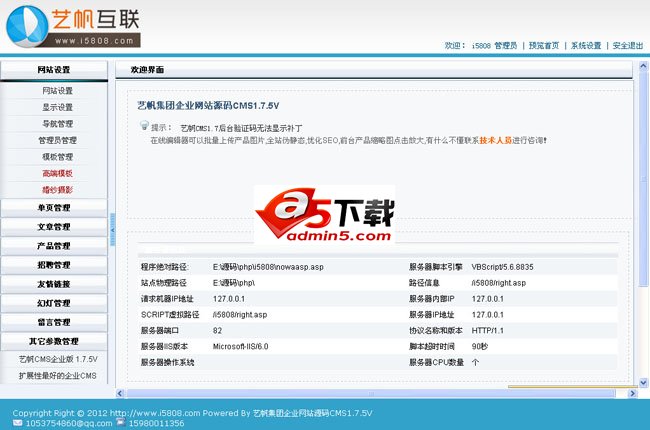
Task: Click the 服务器端口 value 82
Action: 217,330
